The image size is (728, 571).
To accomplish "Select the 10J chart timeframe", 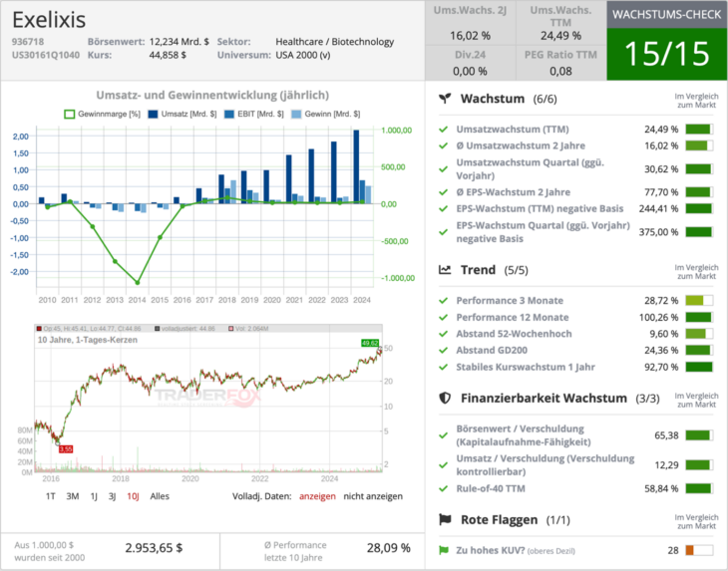I will 133,496.
